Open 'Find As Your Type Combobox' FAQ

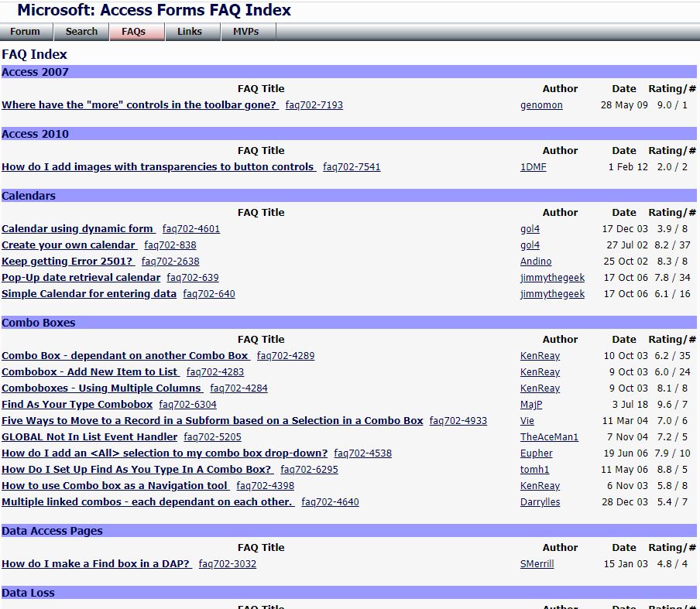[77, 405]
